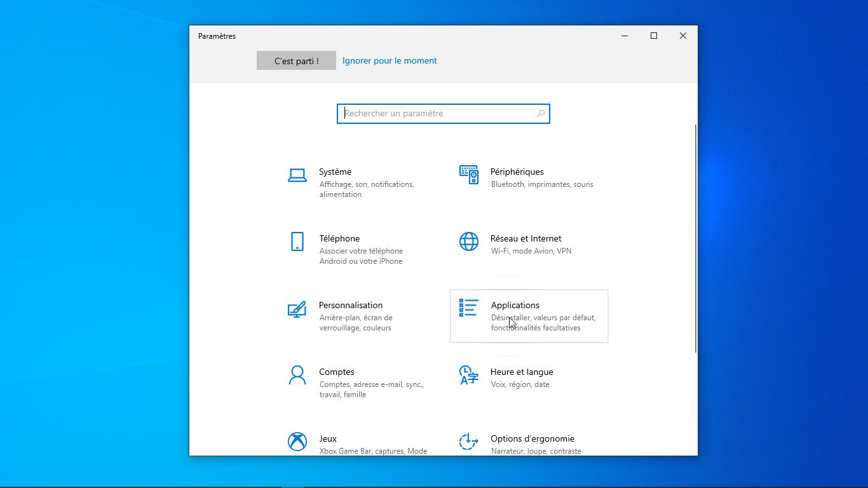The width and height of the screenshot is (868, 488).
Task: Click the Réseau et Internet globe icon
Action: 469,241
